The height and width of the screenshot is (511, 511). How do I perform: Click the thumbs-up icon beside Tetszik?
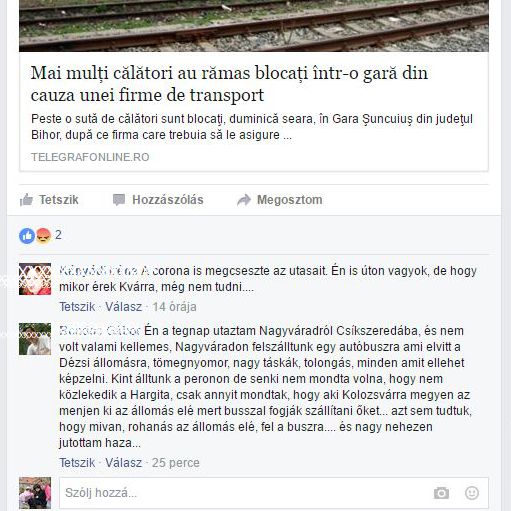point(26,200)
